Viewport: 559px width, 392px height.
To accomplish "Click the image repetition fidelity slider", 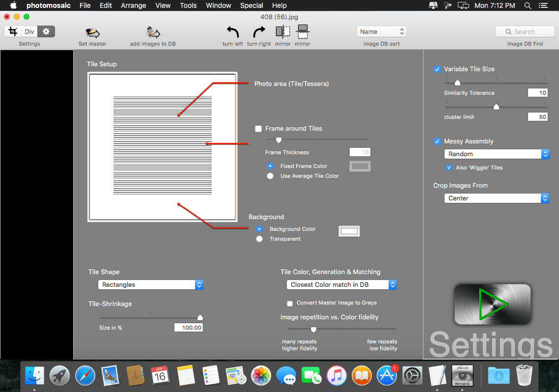I will pyautogui.click(x=313, y=329).
